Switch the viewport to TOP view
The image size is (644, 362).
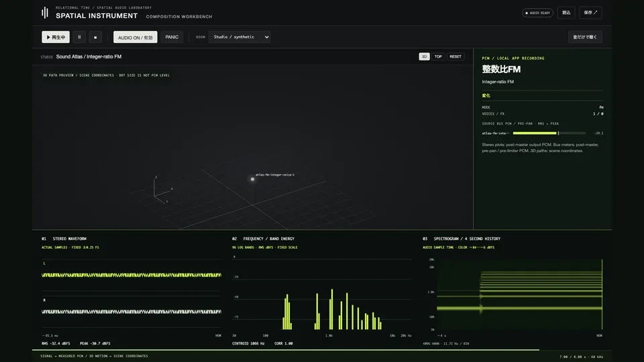[x=438, y=56]
